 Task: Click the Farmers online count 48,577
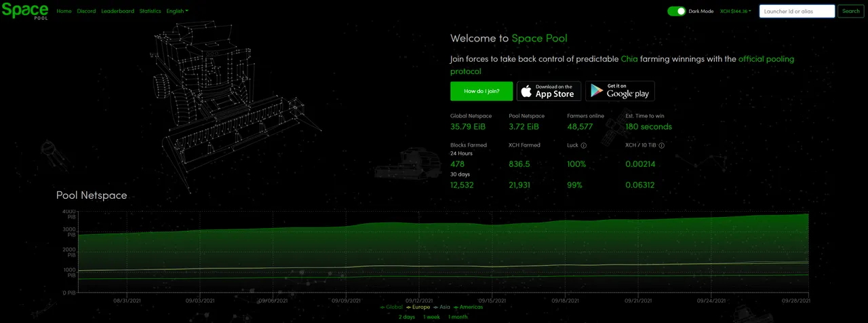click(x=580, y=127)
